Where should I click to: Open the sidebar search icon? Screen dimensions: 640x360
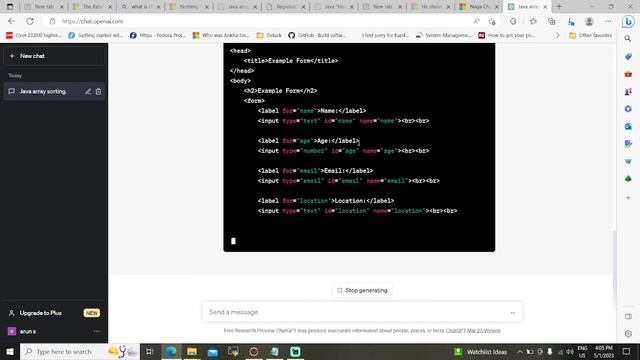(628, 39)
